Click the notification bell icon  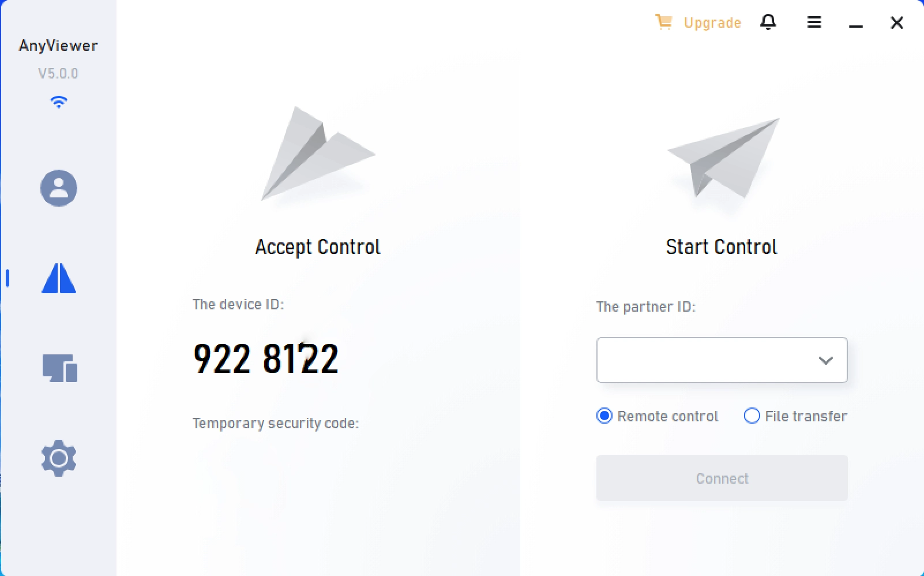pyautogui.click(x=768, y=23)
